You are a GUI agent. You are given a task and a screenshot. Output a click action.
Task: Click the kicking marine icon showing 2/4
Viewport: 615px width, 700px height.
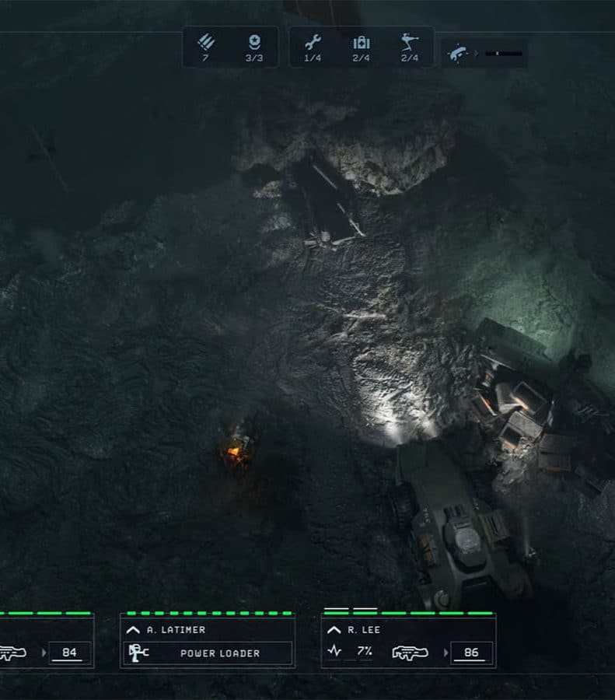pos(409,43)
